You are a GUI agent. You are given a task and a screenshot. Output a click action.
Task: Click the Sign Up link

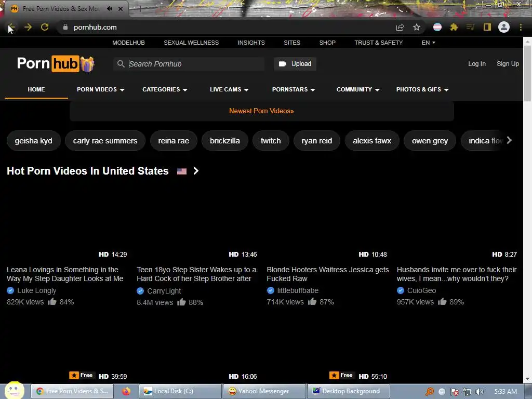pos(508,64)
